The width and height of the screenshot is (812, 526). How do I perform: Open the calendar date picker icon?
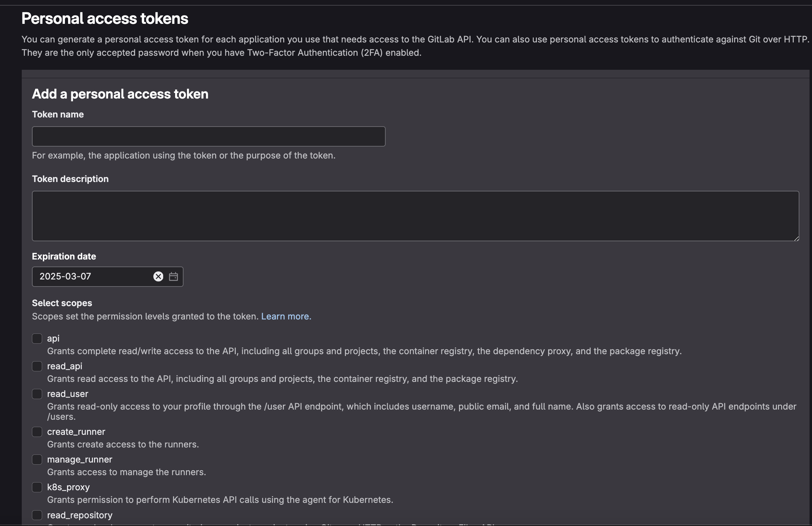(173, 277)
